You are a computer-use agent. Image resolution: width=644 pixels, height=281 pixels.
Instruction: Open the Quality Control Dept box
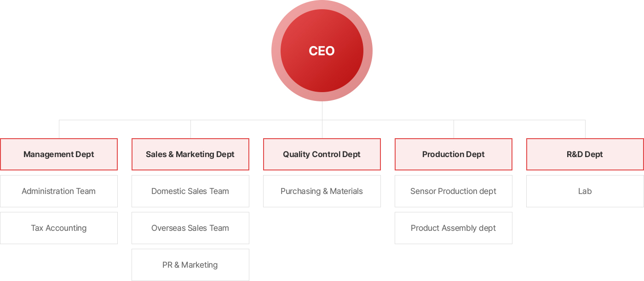322,154
